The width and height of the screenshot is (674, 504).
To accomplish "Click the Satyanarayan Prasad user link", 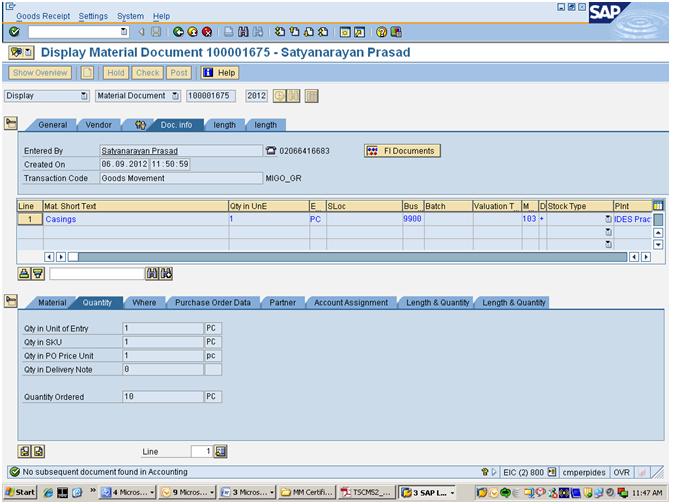I will click(139, 151).
